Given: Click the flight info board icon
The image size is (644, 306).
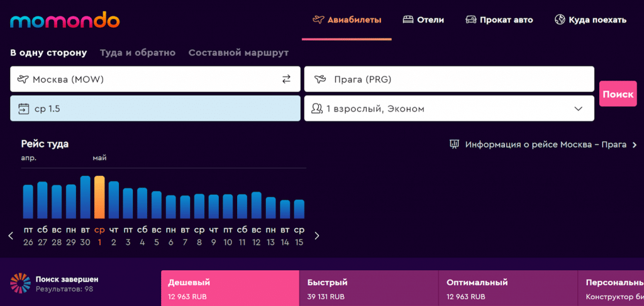Looking at the screenshot, I should click(454, 145).
